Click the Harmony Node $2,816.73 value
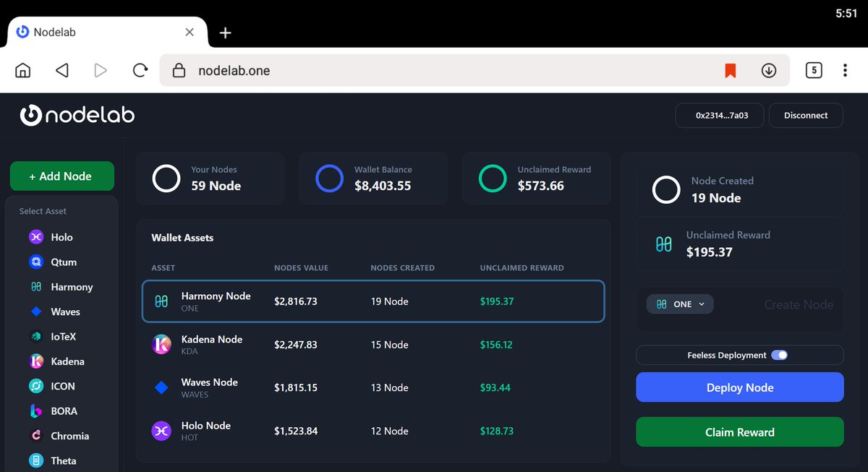This screenshot has width=868, height=472. 296,301
